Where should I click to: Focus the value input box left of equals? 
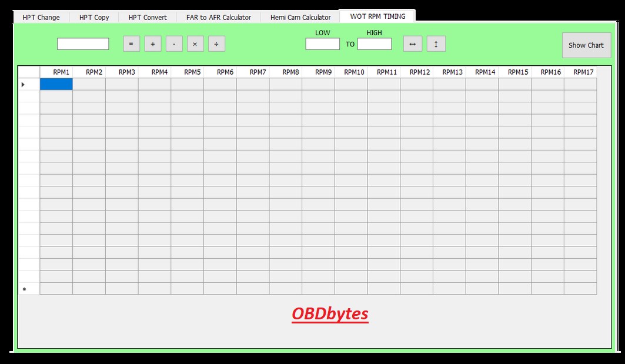(83, 44)
